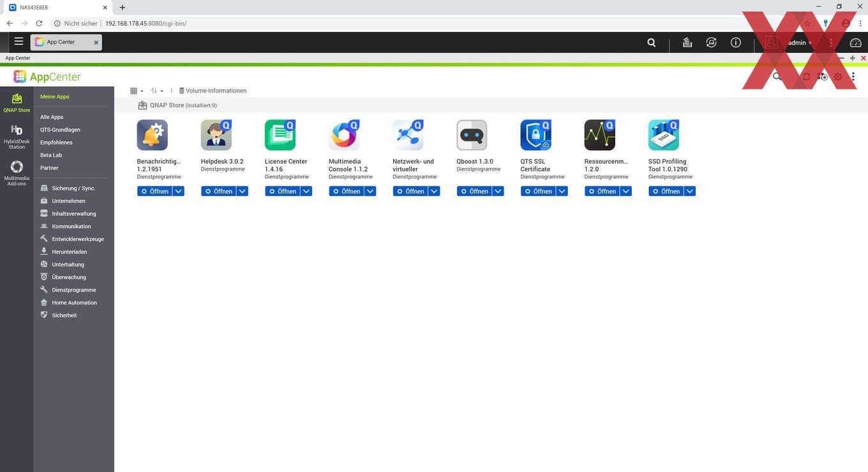Expand dropdown next to License Center Öffnen
The image size is (868, 472).
click(x=306, y=191)
